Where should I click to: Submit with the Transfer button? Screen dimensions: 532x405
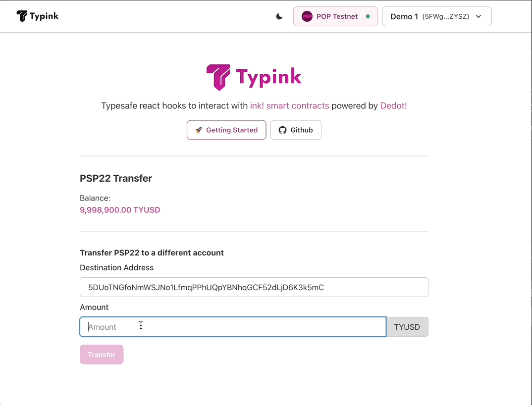click(x=102, y=354)
